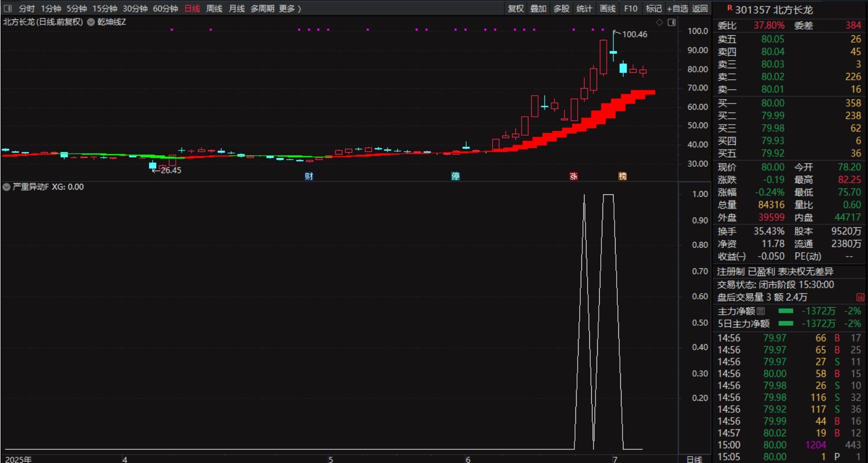Click the diamond icon above the price axis
This screenshot has width=868, height=463.
(659, 22)
